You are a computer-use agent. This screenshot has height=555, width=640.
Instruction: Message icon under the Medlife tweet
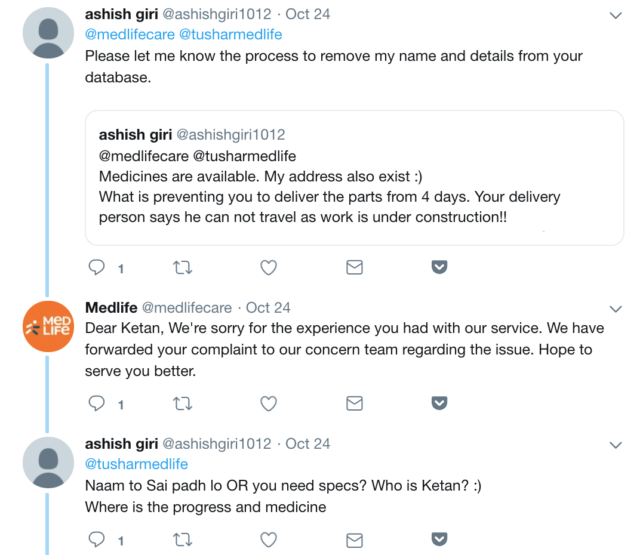click(353, 404)
